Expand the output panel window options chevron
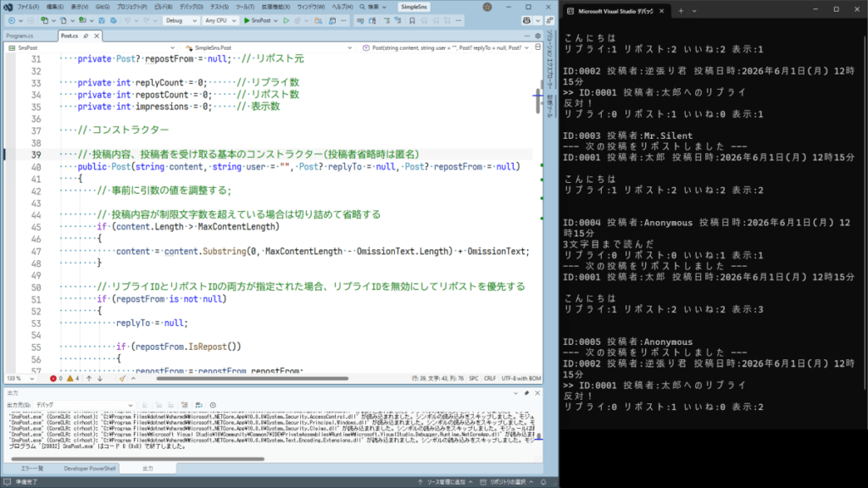 coord(515,393)
